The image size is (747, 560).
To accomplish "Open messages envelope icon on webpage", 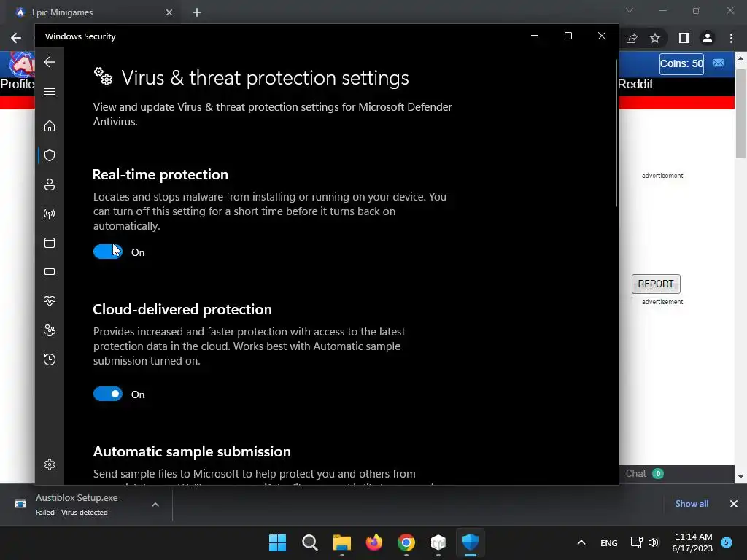I will pyautogui.click(x=719, y=63).
